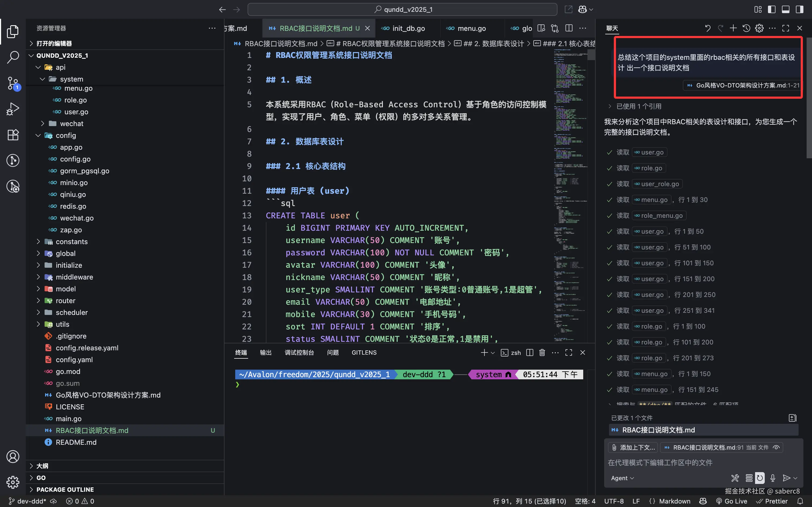Open the Search view in activity bar

(x=13, y=57)
